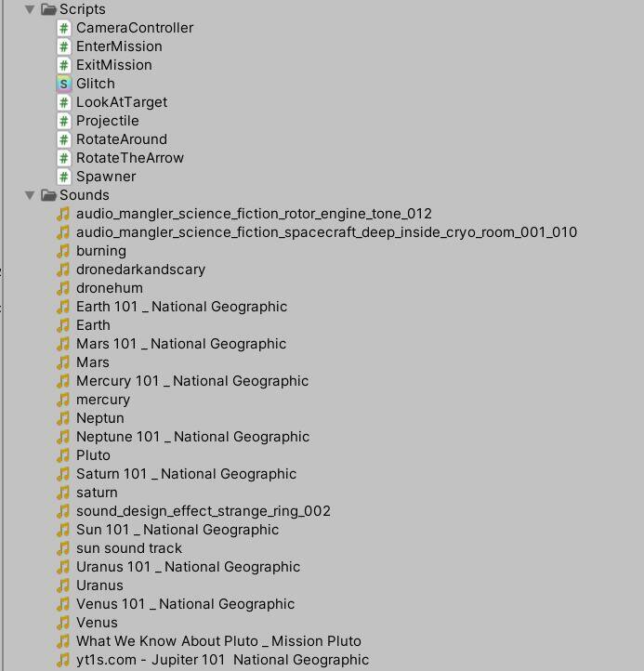
Task: Select the dronehum clip name
Action: click(x=110, y=288)
